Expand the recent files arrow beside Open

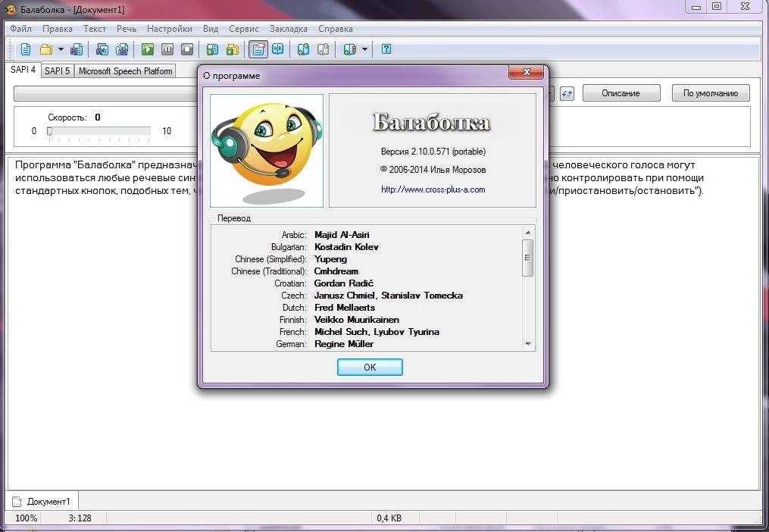(61, 49)
